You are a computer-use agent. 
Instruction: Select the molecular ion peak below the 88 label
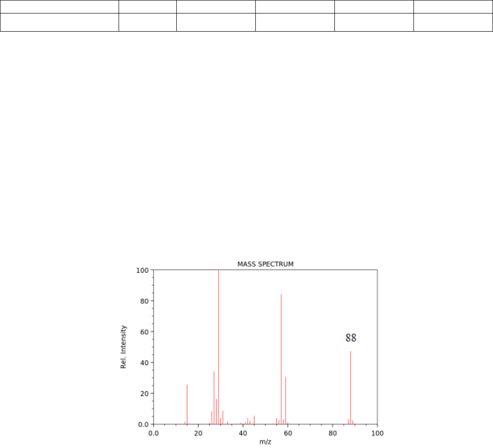tap(351, 386)
